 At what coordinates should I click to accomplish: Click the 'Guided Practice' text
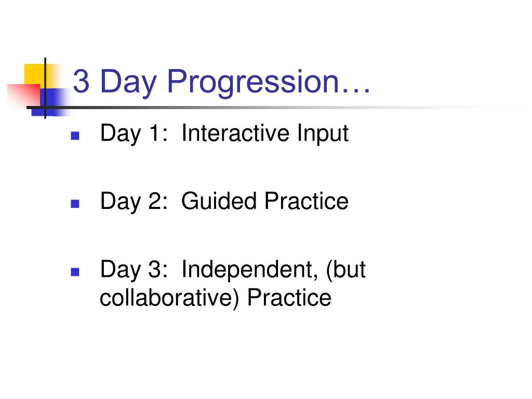click(x=265, y=201)
